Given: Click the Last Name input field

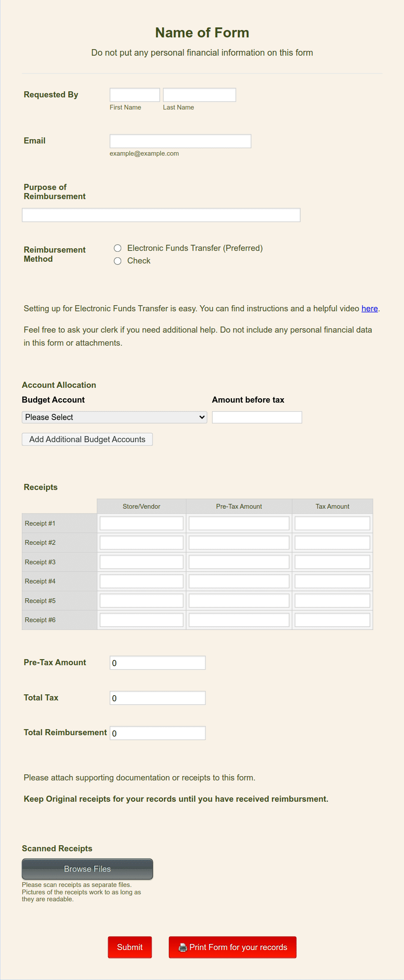Looking at the screenshot, I should (199, 94).
